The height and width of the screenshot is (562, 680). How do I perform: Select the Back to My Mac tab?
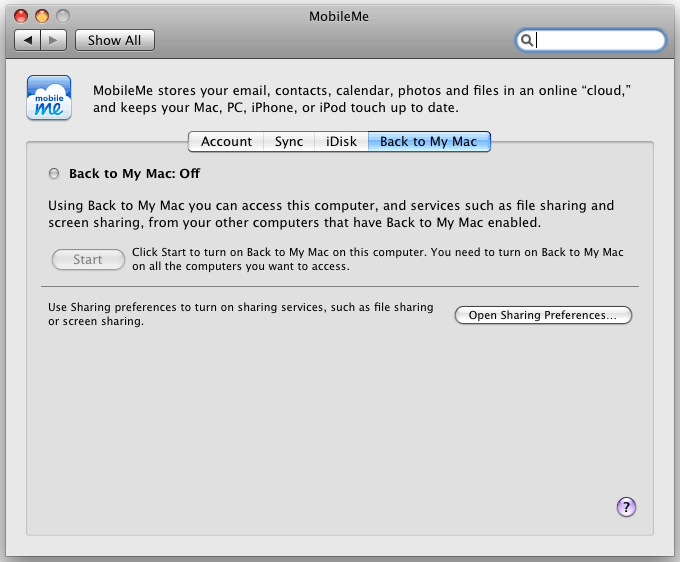pos(429,141)
